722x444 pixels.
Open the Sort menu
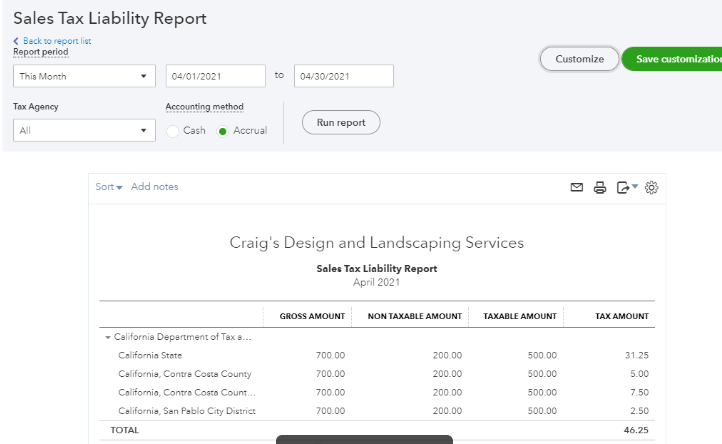[108, 187]
